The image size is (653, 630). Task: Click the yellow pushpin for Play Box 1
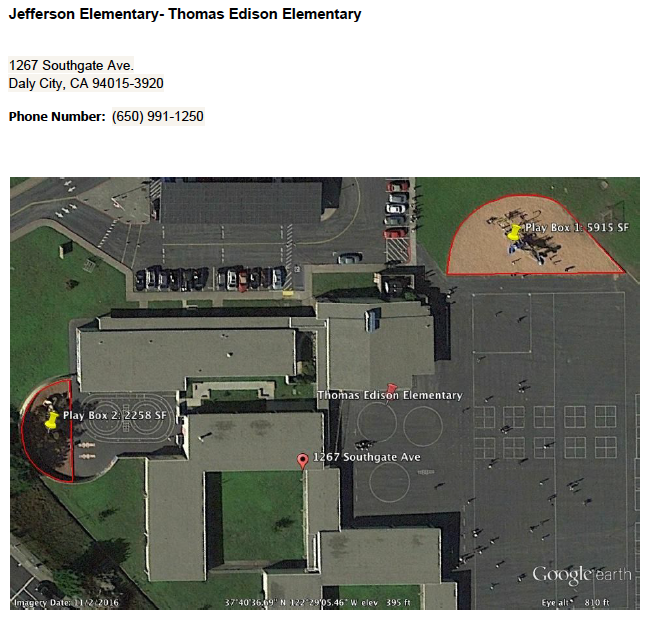click(514, 232)
